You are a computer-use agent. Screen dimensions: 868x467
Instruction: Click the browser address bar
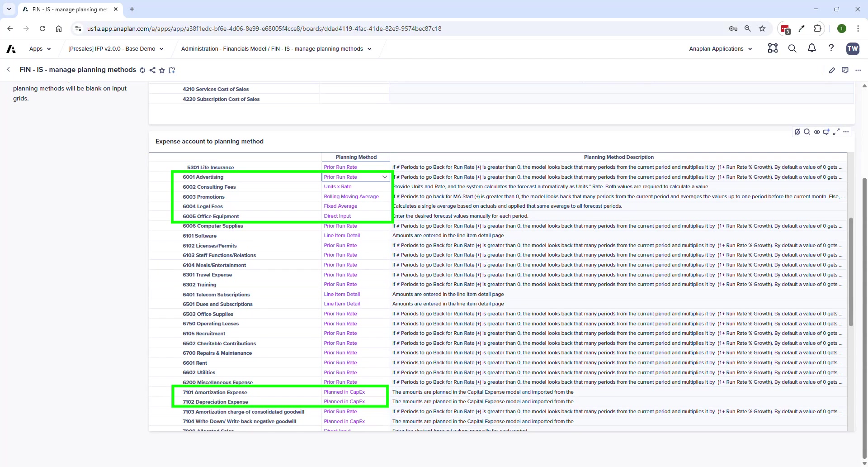tap(271, 28)
